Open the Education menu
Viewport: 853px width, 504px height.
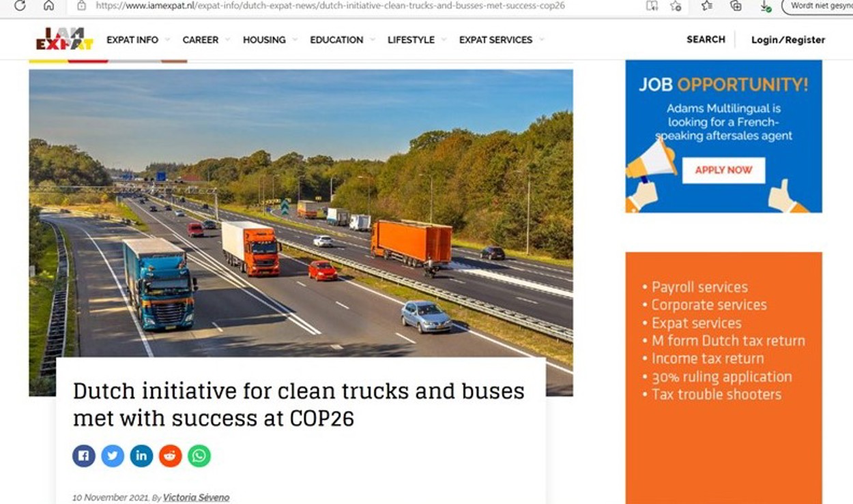pyautogui.click(x=336, y=40)
